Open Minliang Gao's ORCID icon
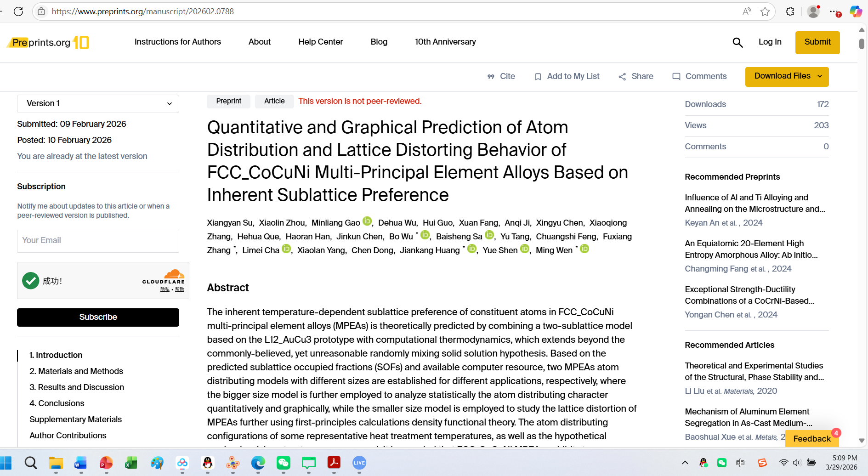This screenshot has height=476, width=868. (367, 221)
